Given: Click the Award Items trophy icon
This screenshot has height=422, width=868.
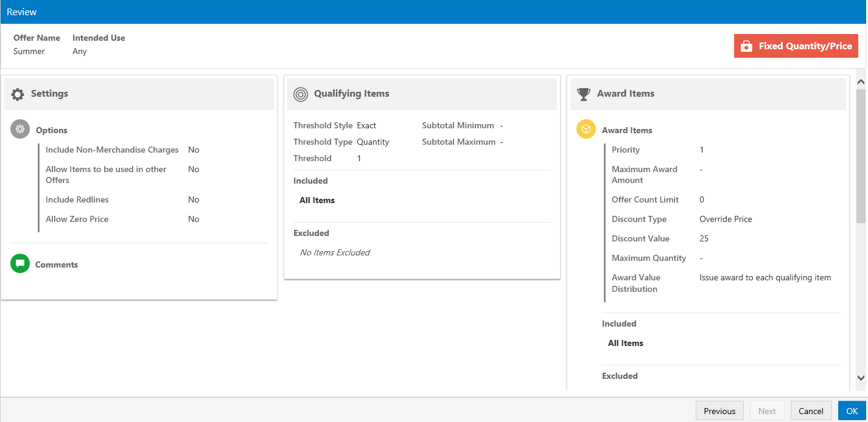Looking at the screenshot, I should [x=584, y=94].
